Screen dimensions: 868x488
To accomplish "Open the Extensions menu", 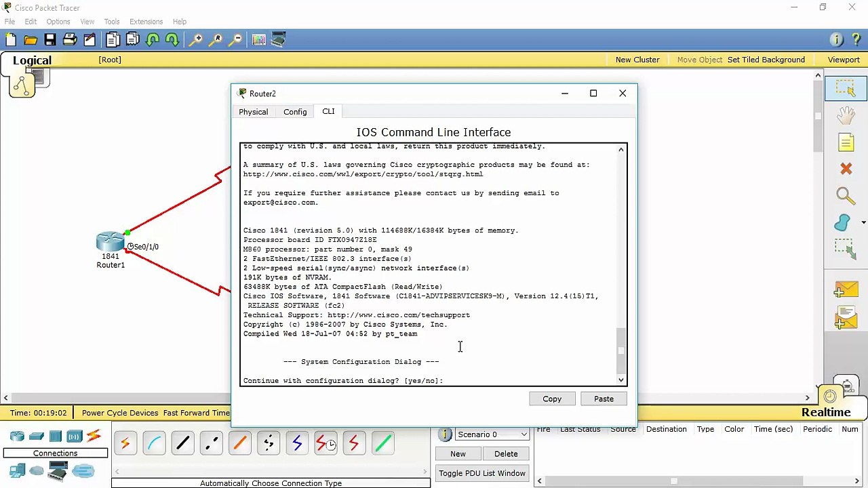I will (146, 22).
